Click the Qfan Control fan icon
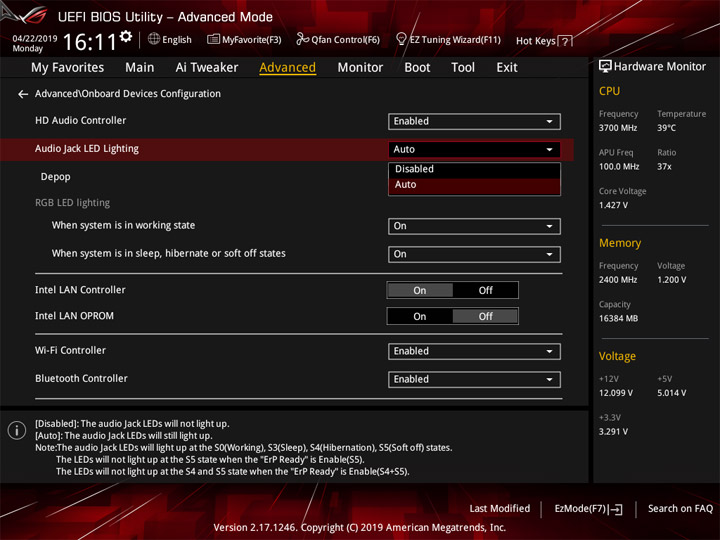 coord(302,39)
